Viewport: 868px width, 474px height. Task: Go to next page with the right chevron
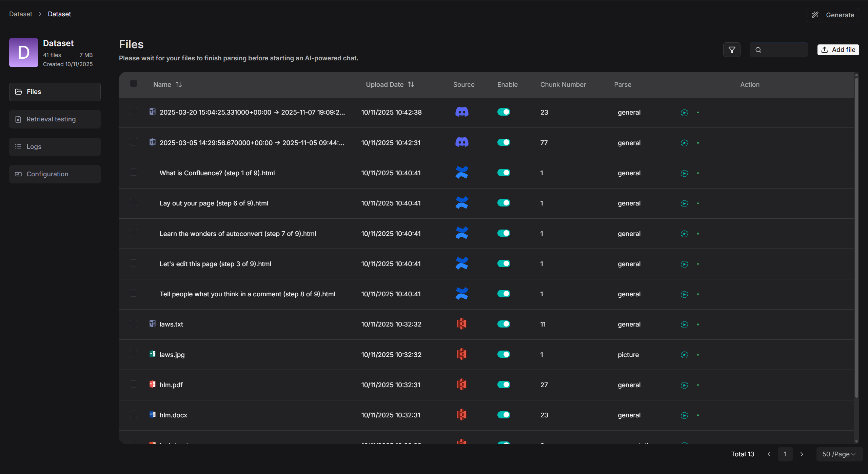(802, 454)
